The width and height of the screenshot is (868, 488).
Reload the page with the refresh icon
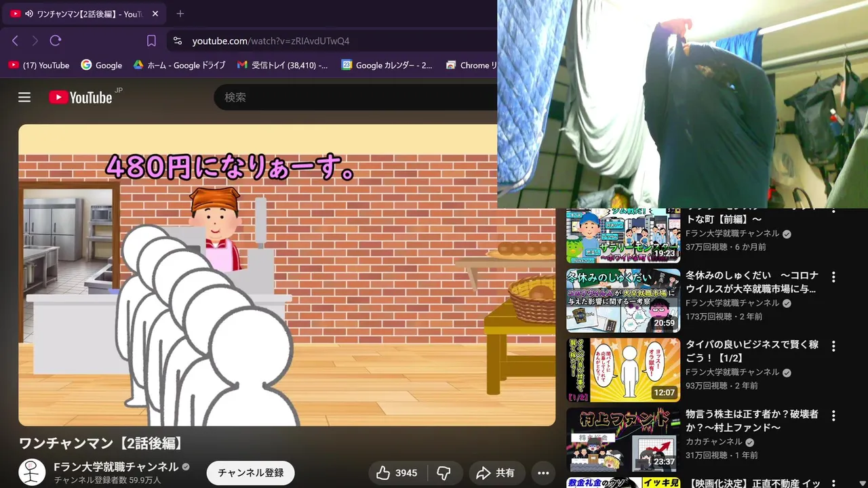pyautogui.click(x=56, y=41)
